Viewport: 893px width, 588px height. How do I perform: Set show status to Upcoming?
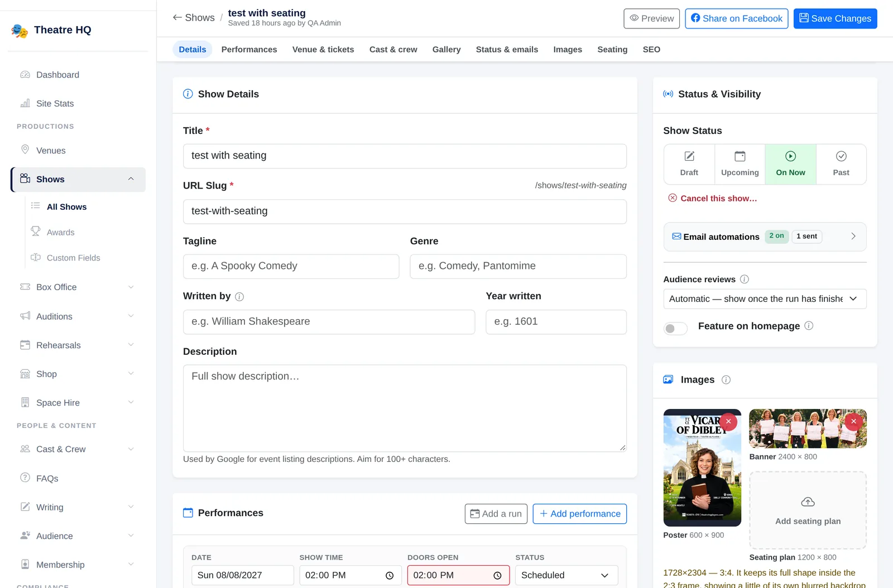[740, 165]
